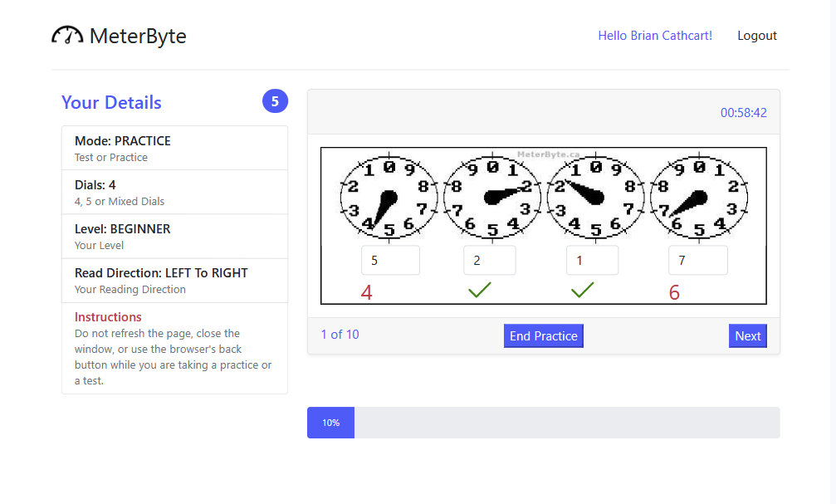Click the red correct answer 4

tap(366, 292)
